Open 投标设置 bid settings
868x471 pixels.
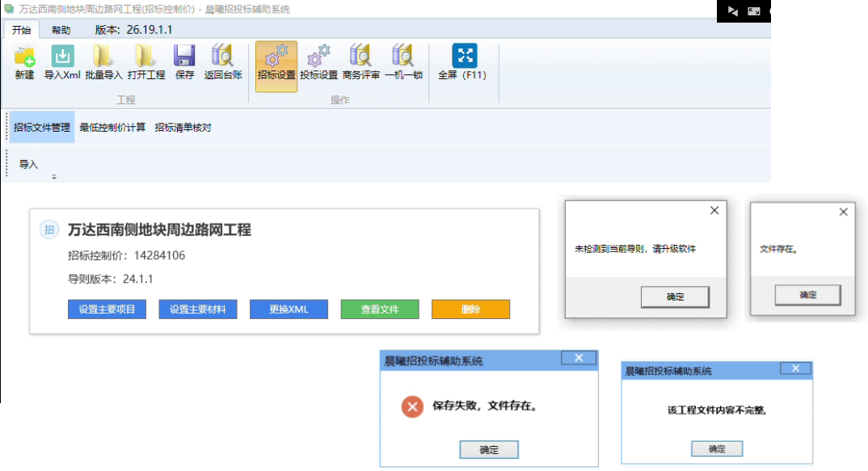pyautogui.click(x=318, y=57)
